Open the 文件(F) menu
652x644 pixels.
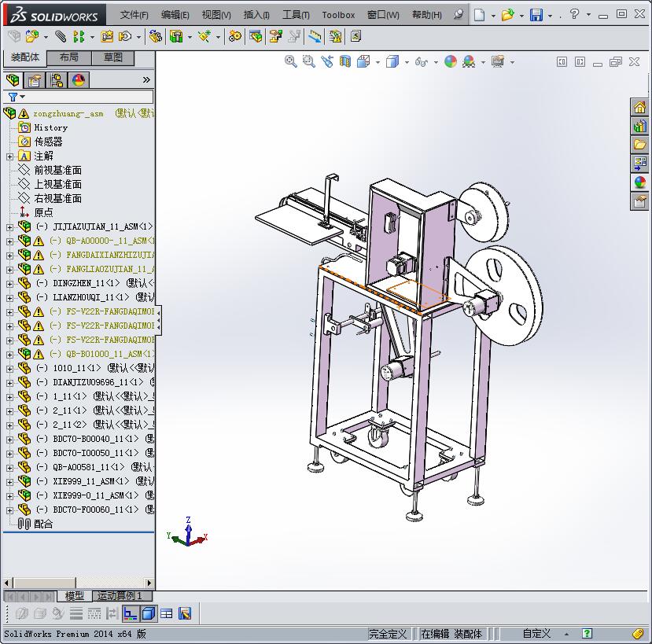tap(134, 15)
